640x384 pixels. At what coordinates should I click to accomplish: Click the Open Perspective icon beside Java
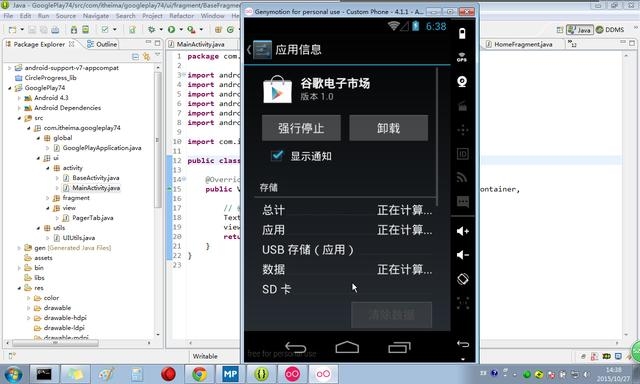click(x=560, y=30)
